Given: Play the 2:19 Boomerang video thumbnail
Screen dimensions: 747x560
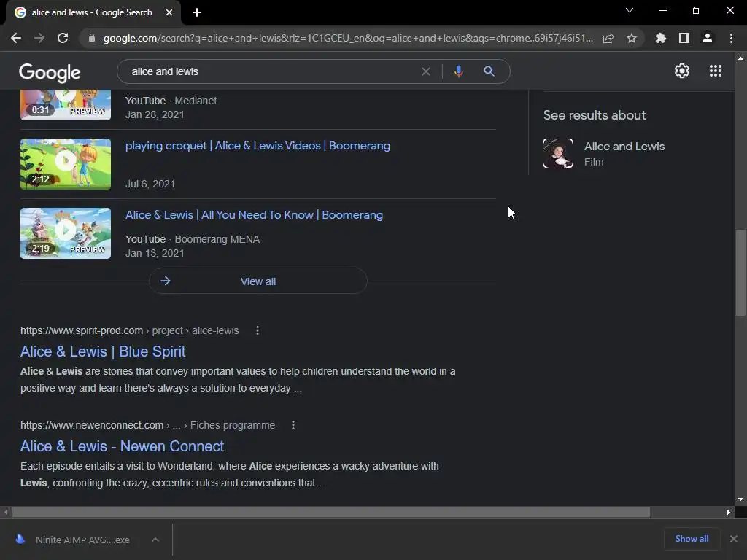Looking at the screenshot, I should pos(66,233).
